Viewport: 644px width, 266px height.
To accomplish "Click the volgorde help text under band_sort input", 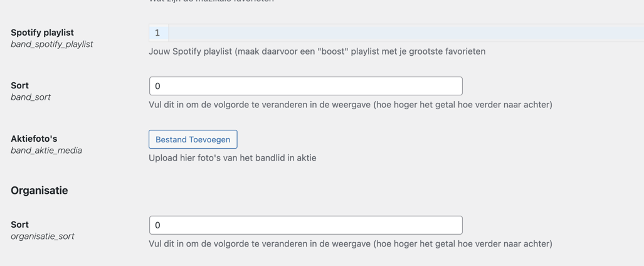I will pos(351,104).
